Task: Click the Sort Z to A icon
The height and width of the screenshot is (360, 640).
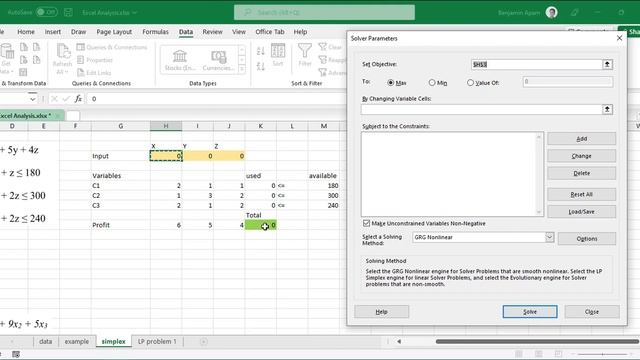Action: coord(260,66)
